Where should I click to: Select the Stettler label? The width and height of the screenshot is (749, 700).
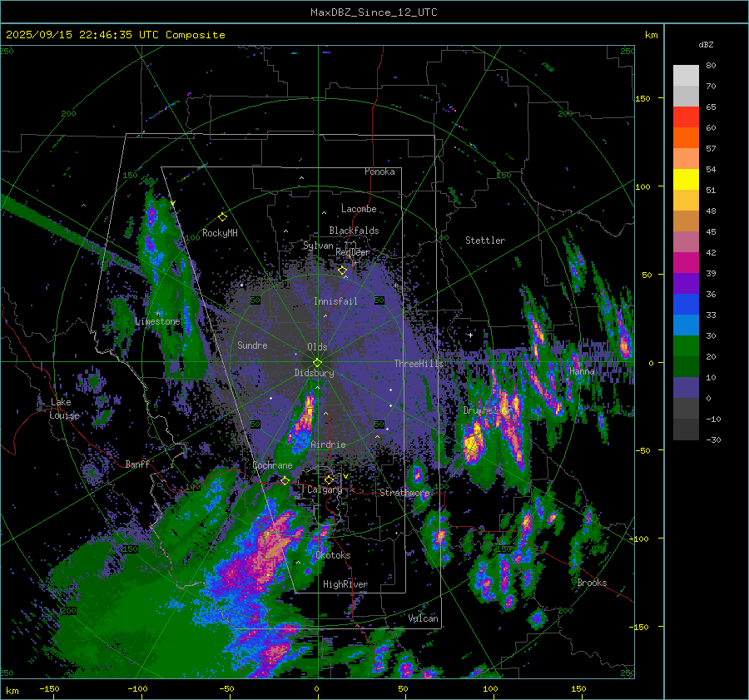[485, 241]
